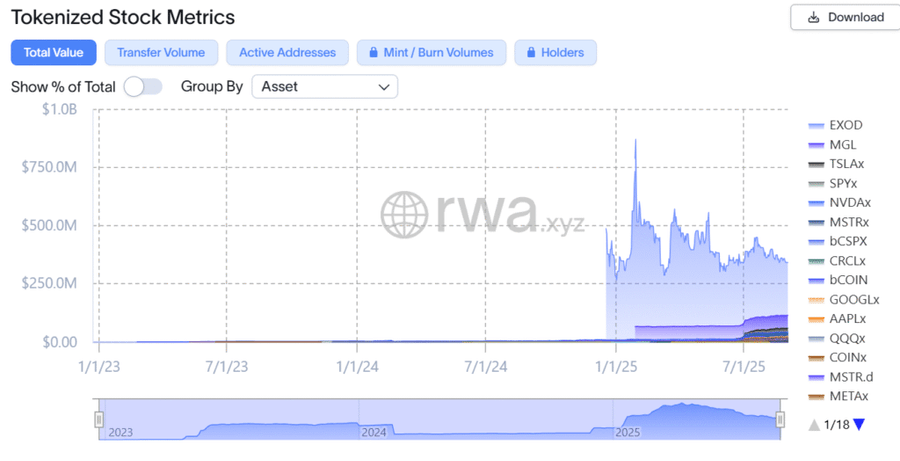This screenshot has width=900, height=461.
Task: Switch to the Active Addresses tab
Action: (x=288, y=53)
